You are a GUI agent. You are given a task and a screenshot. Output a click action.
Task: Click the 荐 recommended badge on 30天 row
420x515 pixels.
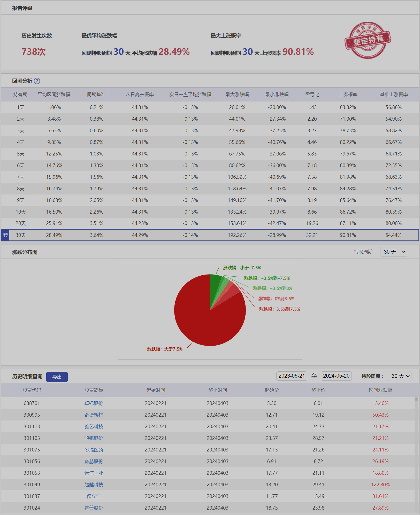(5, 235)
